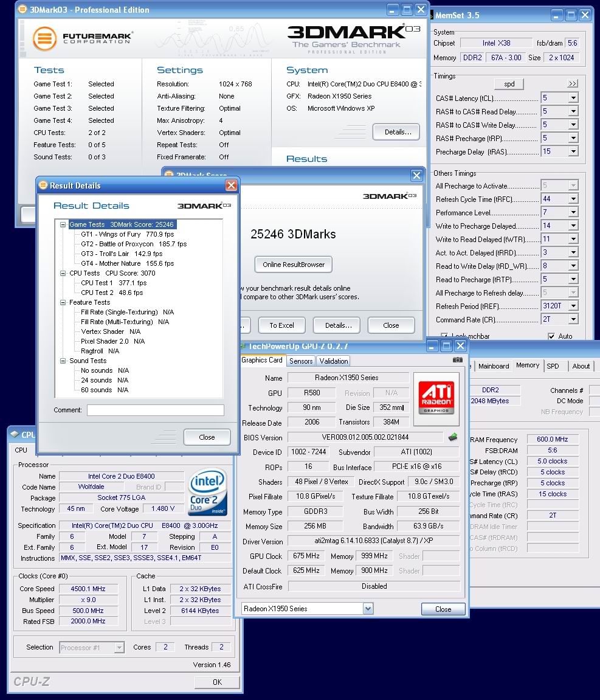Screen dimensions: 600x700
Task: Open the Refresh Period (tREF) dropdown
Action: point(573,306)
